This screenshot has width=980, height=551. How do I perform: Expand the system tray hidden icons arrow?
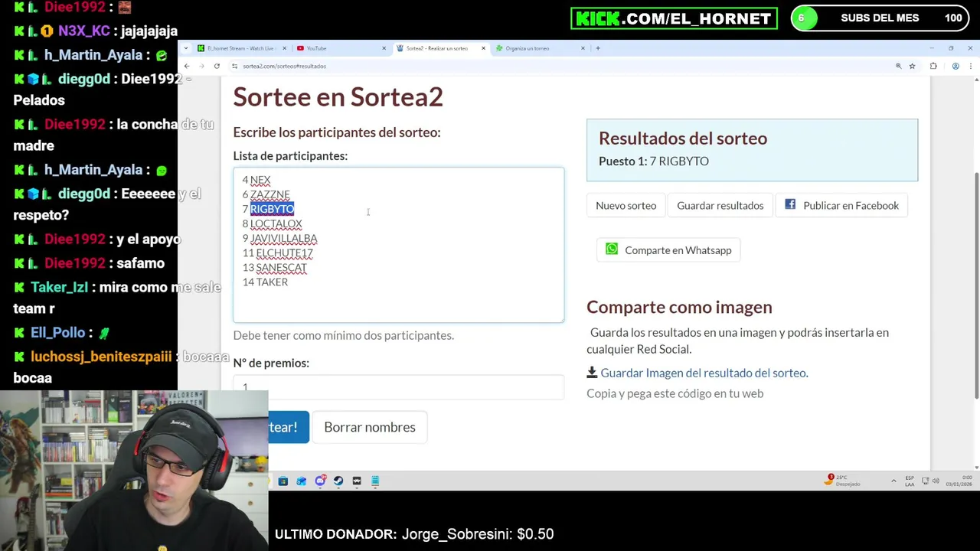tap(893, 481)
